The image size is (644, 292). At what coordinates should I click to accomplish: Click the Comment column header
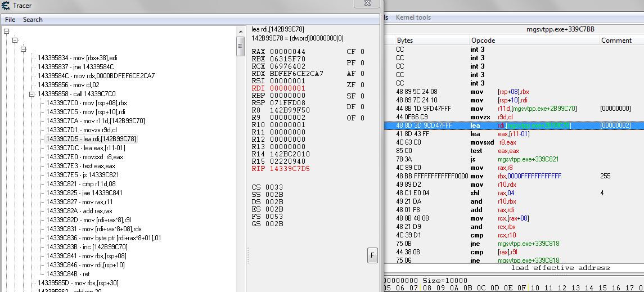click(616, 41)
